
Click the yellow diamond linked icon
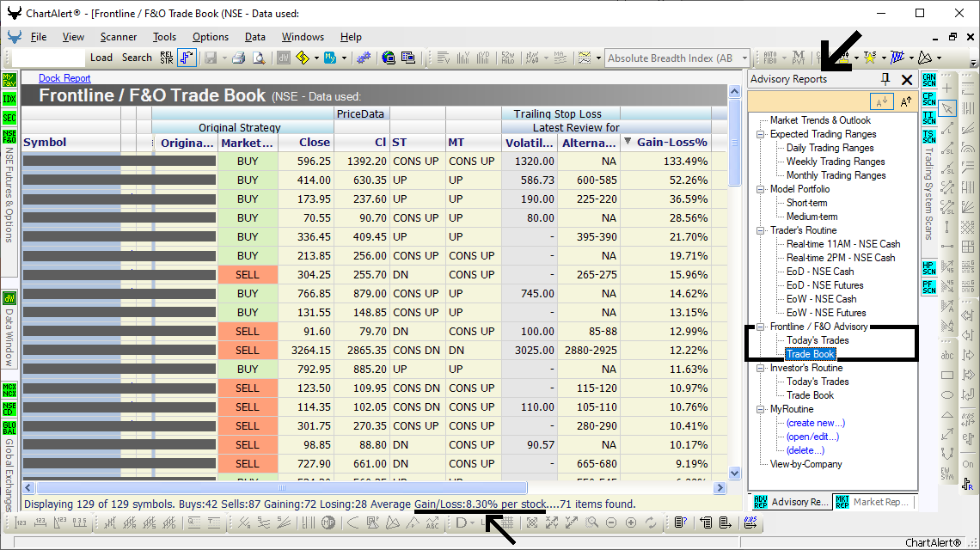[303, 58]
